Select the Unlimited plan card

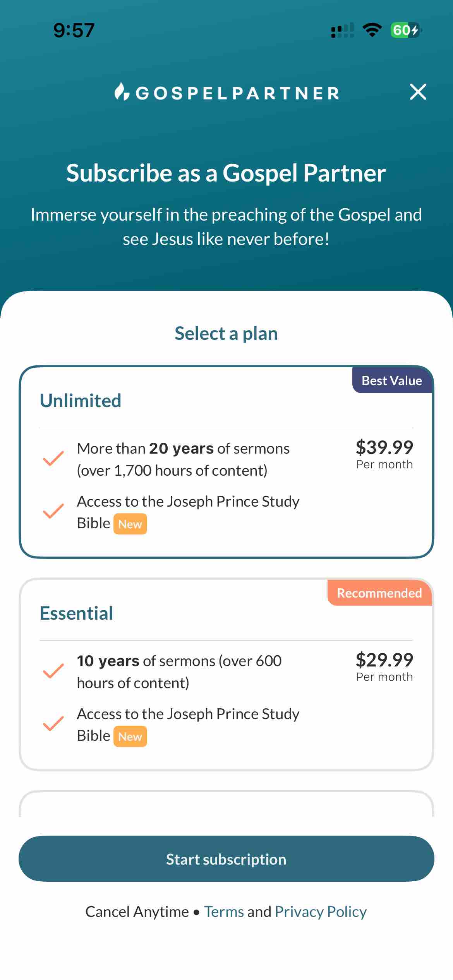(x=226, y=462)
